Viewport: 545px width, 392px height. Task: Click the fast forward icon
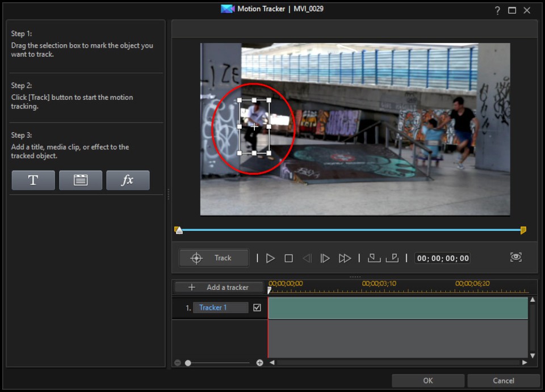345,258
